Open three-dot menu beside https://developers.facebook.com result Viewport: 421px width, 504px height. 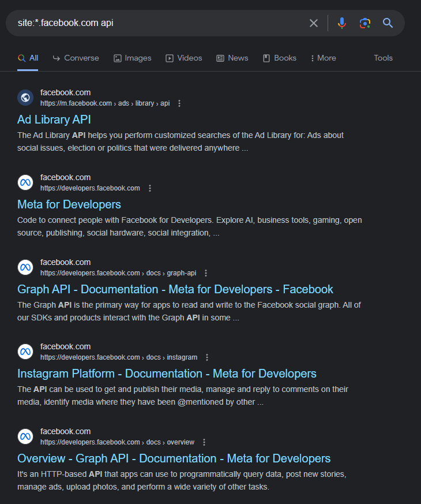tap(149, 188)
